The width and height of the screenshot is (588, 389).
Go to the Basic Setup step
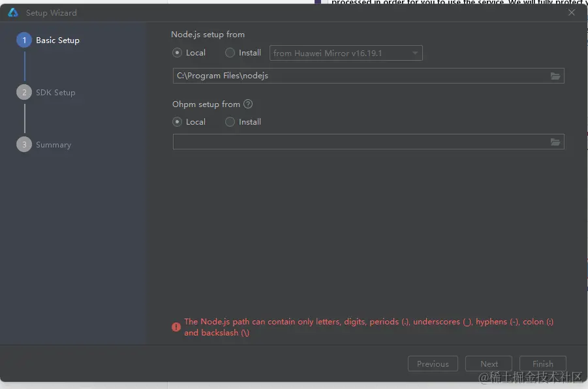48,40
